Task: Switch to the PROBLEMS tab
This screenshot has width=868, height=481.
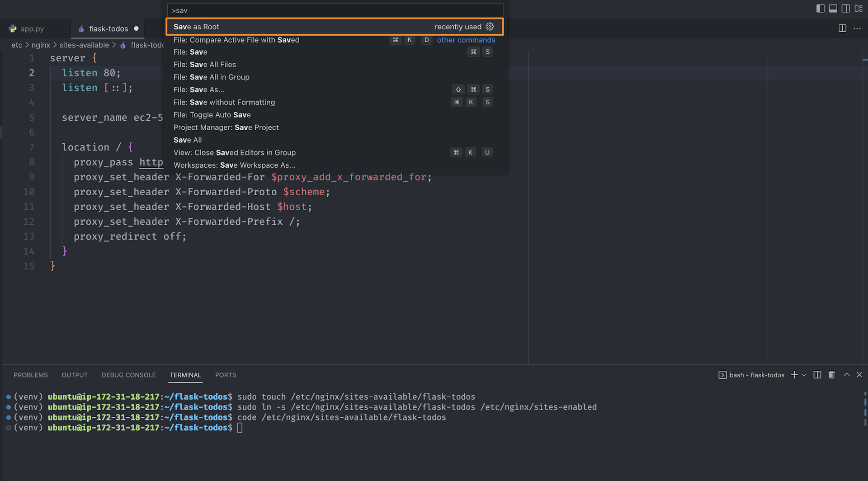Action: coord(31,375)
